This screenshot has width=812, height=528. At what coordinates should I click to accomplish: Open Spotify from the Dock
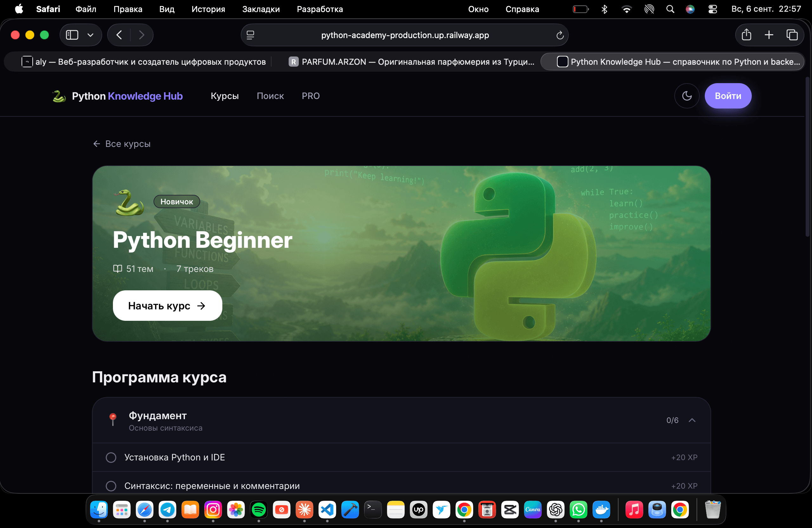(259, 510)
